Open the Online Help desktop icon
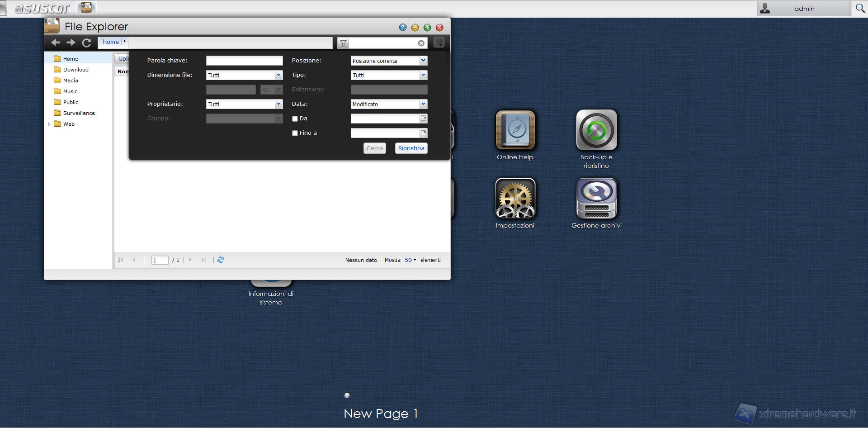The width and height of the screenshot is (868, 428). pos(515,130)
